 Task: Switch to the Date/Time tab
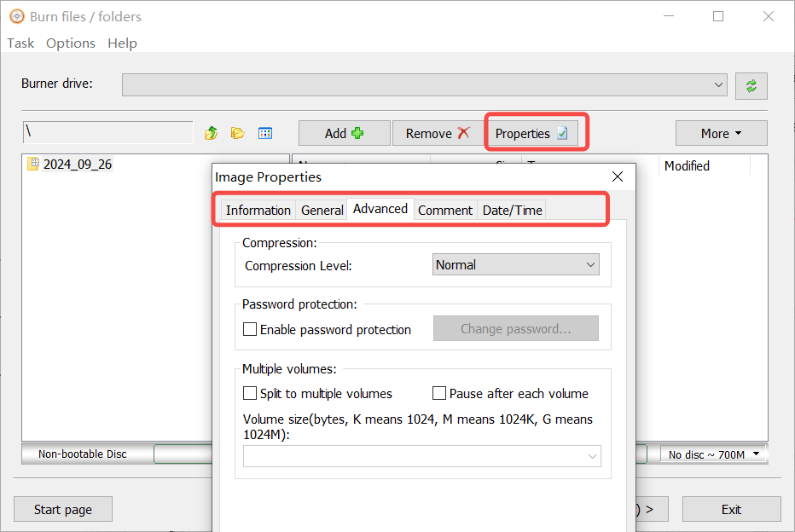(512, 211)
